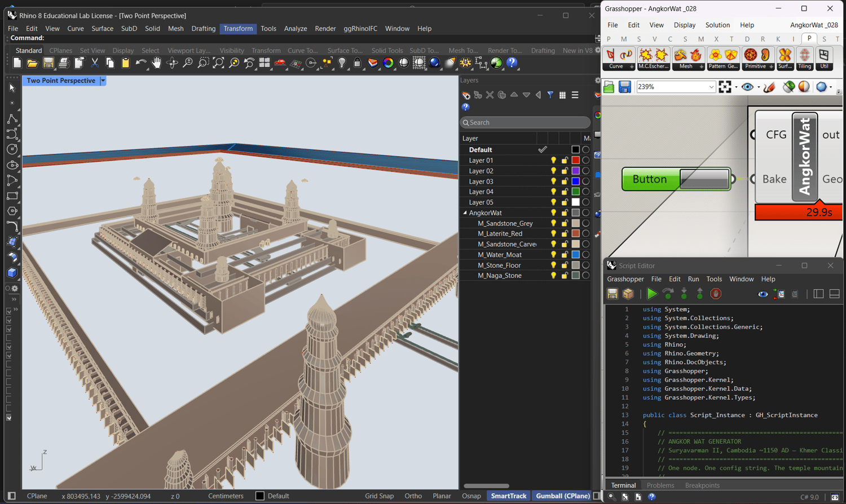
Task: Switch to the Problems tab
Action: point(660,485)
